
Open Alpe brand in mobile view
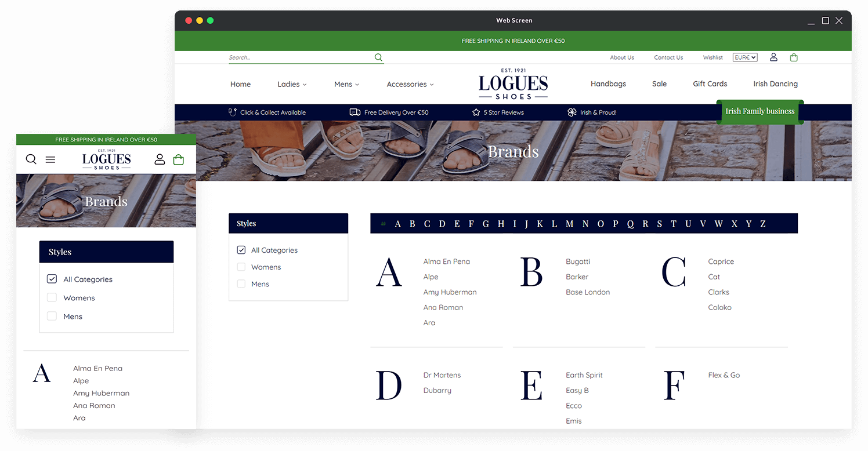81,381
